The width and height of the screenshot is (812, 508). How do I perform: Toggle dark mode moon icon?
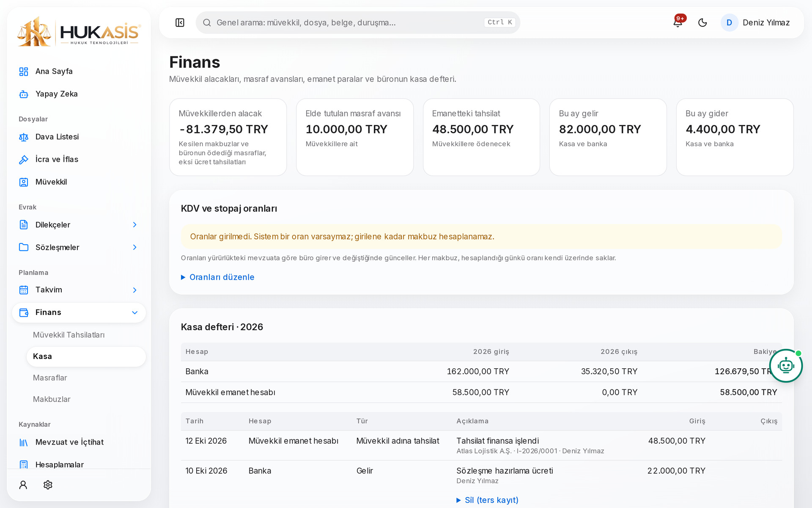click(702, 22)
